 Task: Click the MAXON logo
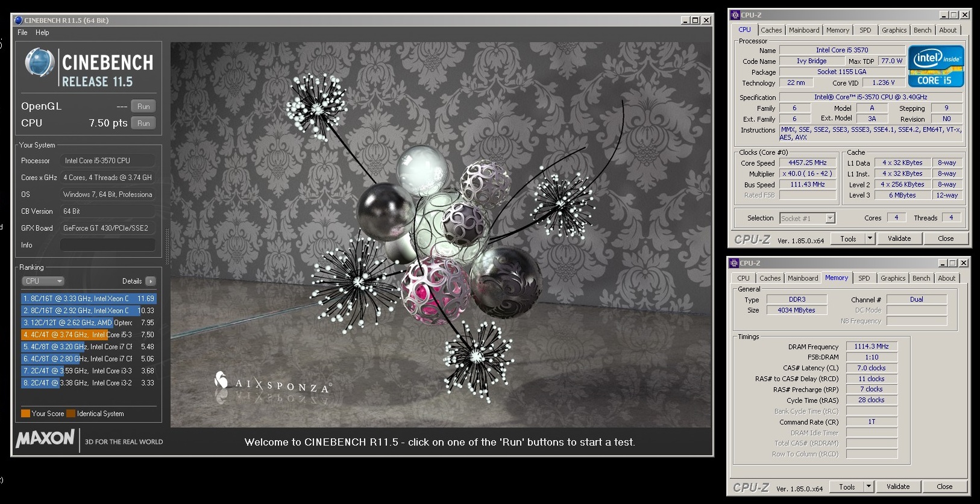point(45,438)
